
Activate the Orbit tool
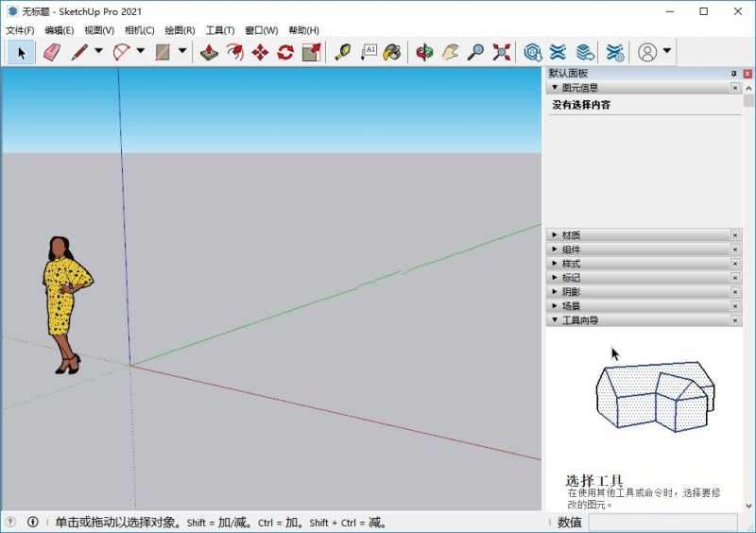click(424, 52)
